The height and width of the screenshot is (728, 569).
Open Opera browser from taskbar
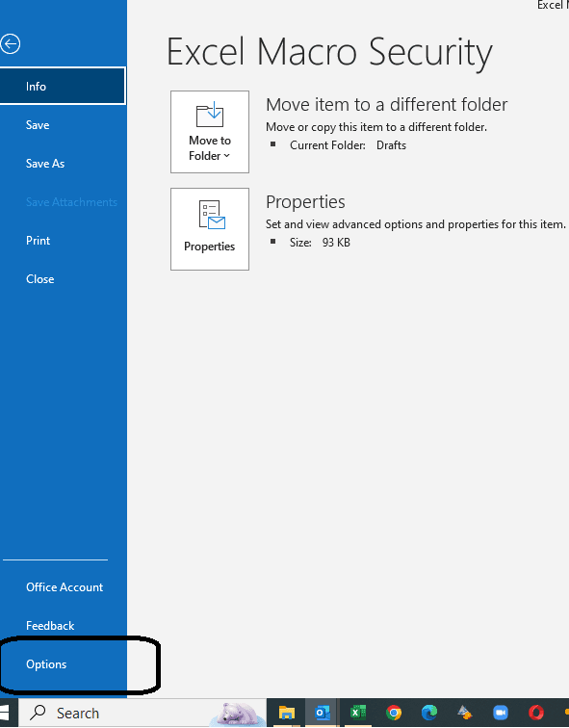click(x=536, y=713)
